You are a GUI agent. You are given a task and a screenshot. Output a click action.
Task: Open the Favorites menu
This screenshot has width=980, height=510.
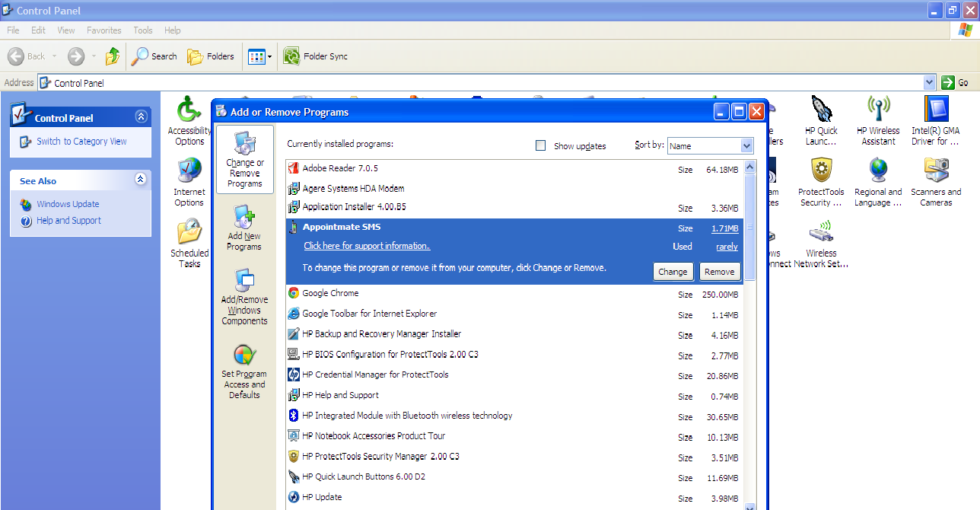point(104,30)
